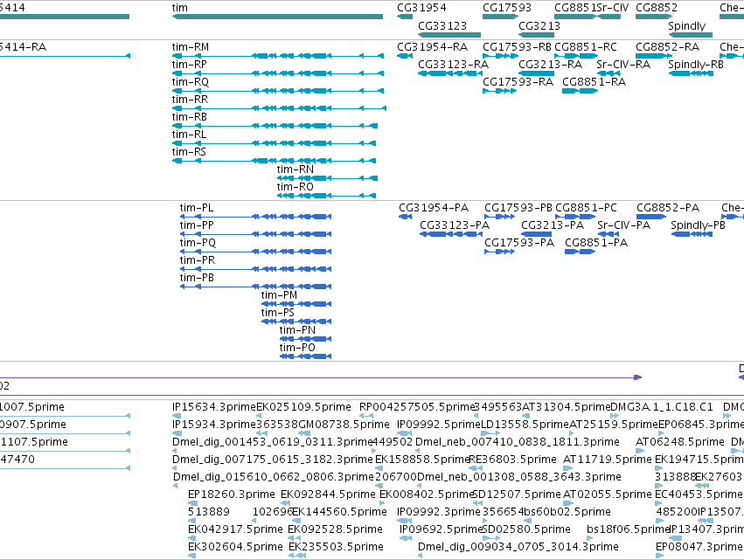Select the tim-PR protein label
Viewport: 744px width, 560px height.
[x=197, y=260]
